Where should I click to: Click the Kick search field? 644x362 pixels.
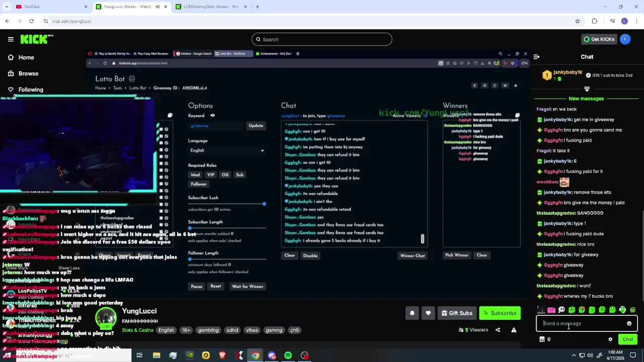pyautogui.click(x=322, y=39)
